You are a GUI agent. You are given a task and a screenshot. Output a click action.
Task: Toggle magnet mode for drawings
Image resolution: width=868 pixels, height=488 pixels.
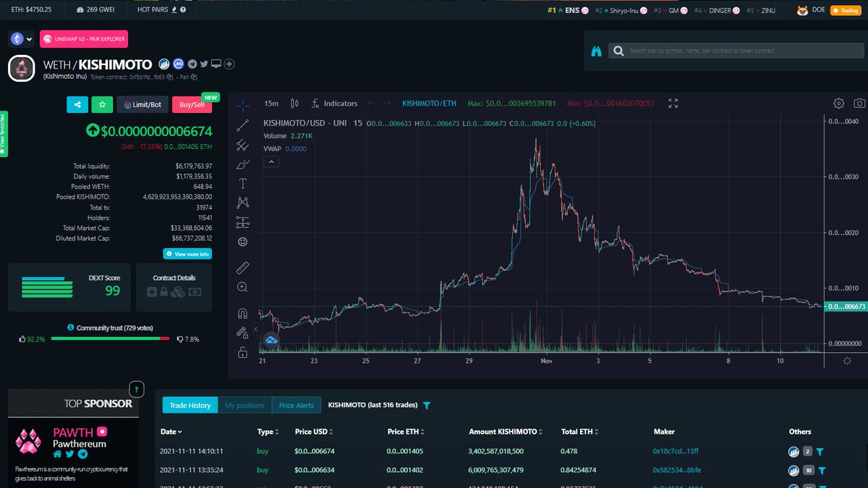(x=243, y=314)
